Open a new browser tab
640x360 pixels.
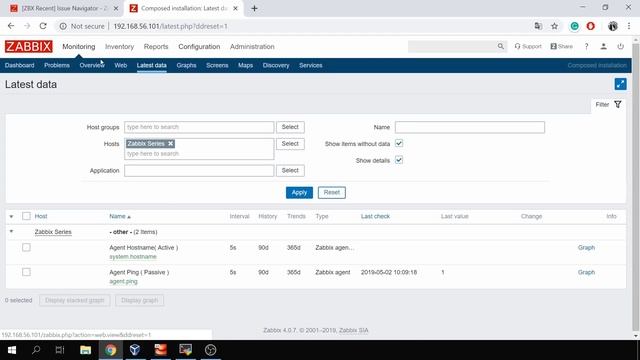[254, 8]
